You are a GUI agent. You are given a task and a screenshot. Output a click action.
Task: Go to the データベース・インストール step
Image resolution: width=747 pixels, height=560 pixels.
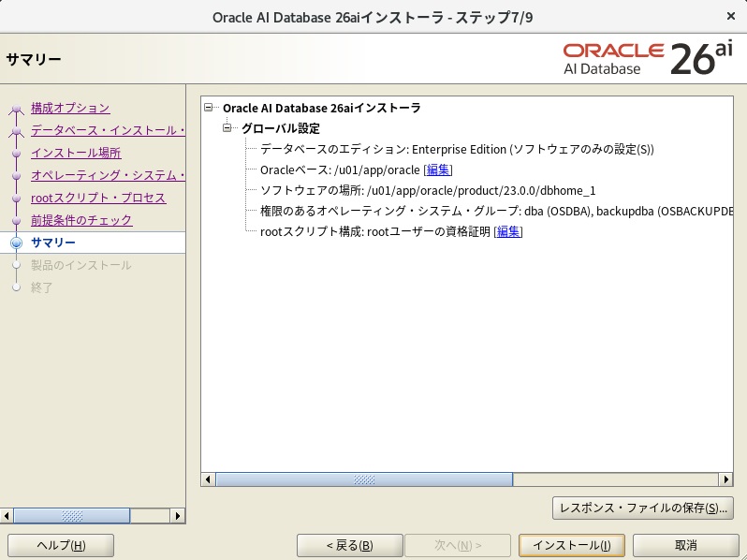[x=109, y=130]
